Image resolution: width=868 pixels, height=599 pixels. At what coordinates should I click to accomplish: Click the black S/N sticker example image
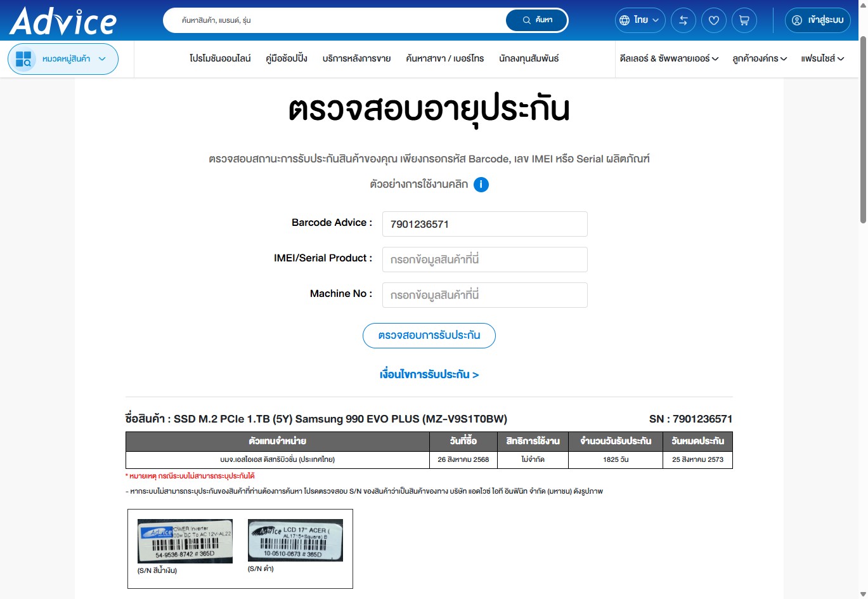point(295,540)
